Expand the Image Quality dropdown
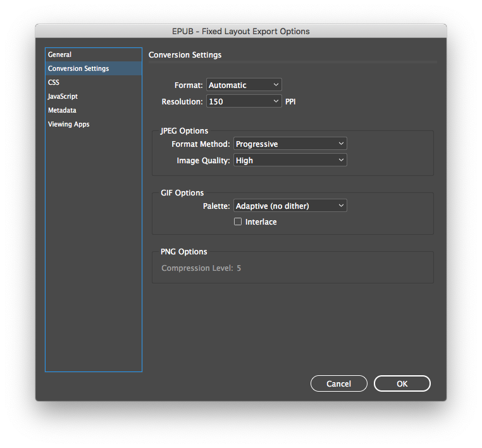 coord(290,161)
